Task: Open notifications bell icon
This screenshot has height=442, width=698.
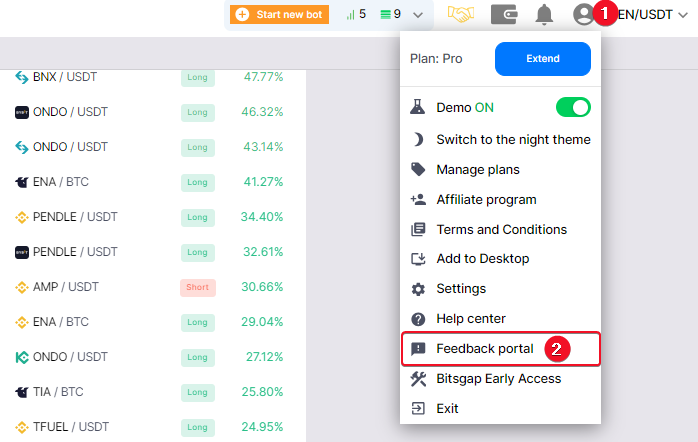Action: (544, 15)
